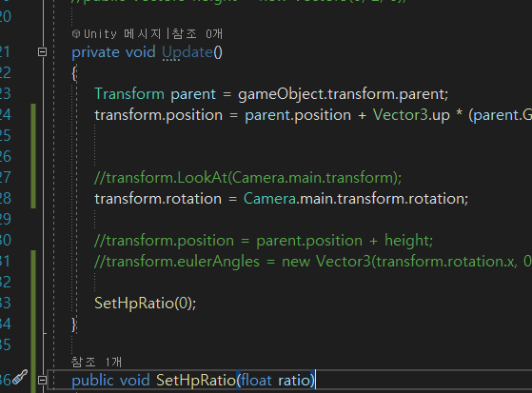Collapse the SetHpRatio method outline box
532x393 pixels.
point(42,380)
